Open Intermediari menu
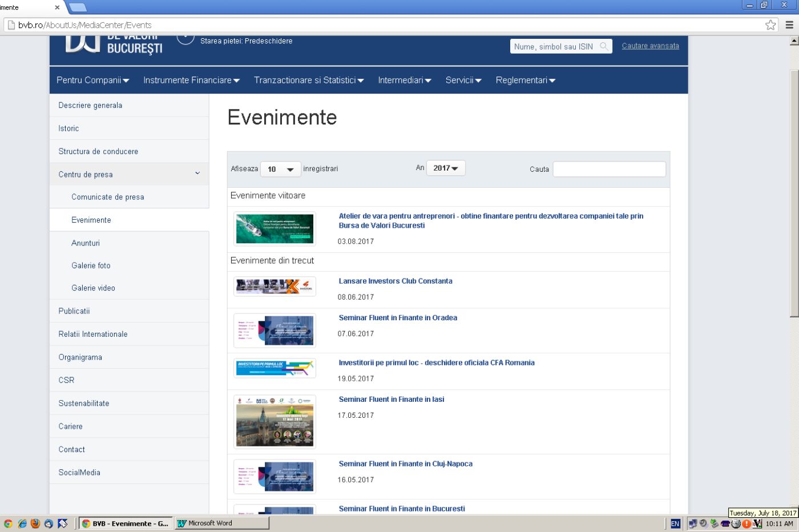Image resolution: width=799 pixels, height=532 pixels. point(405,80)
